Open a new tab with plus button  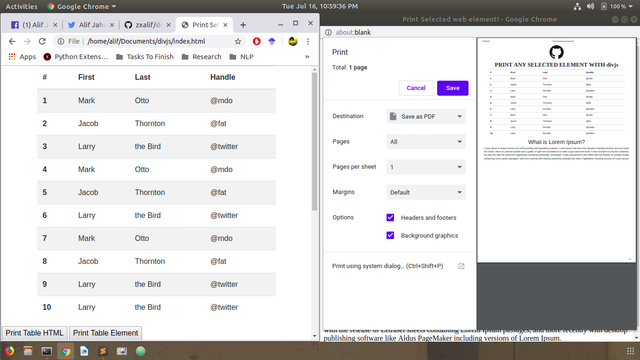click(x=243, y=25)
